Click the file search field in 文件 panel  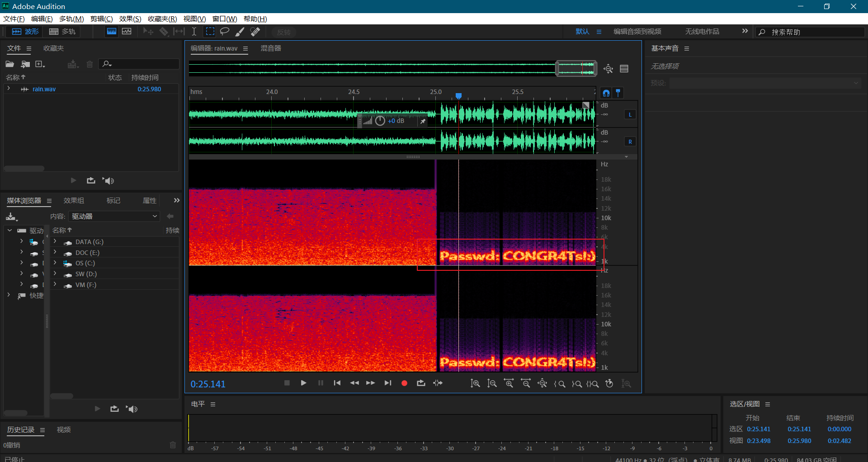(x=139, y=64)
